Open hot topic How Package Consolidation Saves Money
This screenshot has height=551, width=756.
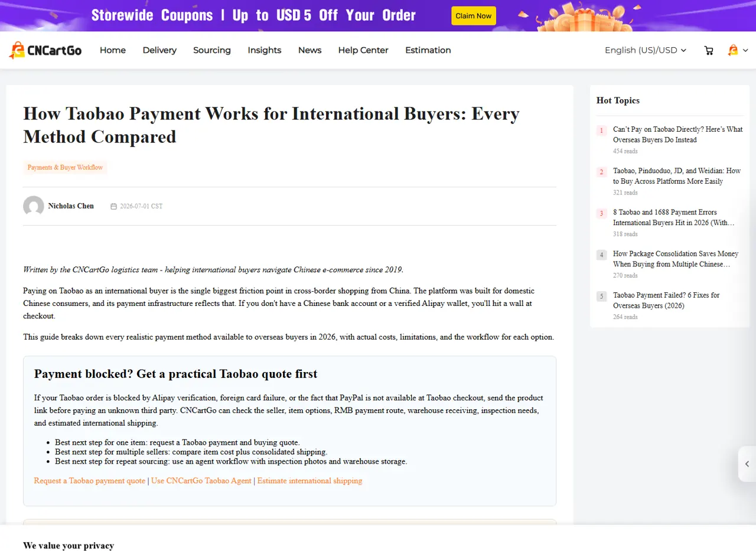click(676, 259)
